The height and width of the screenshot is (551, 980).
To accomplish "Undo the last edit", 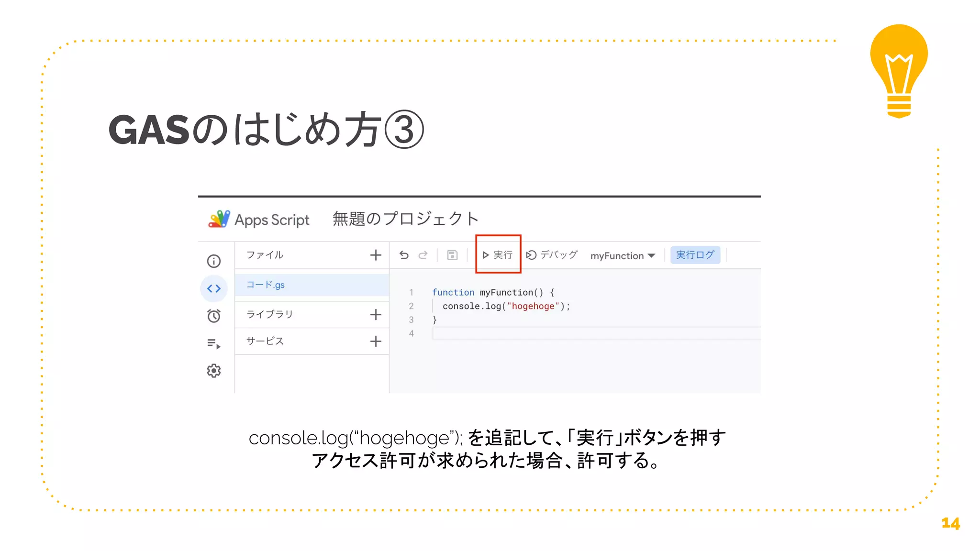I will point(404,255).
